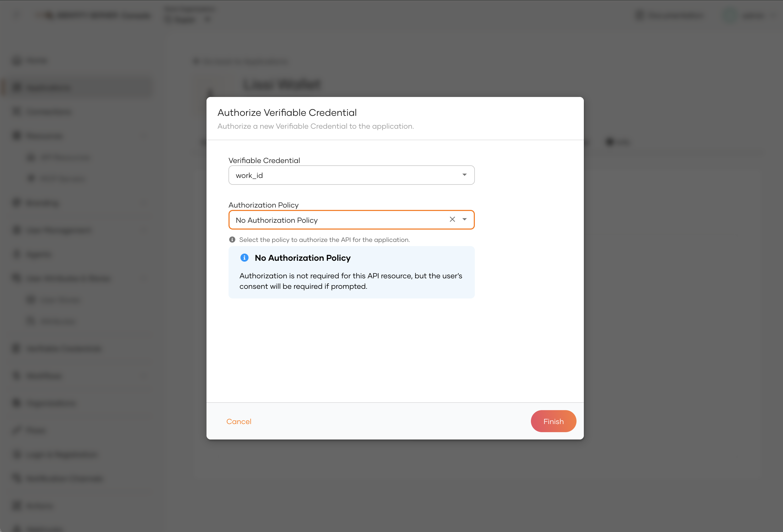Click the 'Authorize a new Verifiable Credential' subtitle
Image resolution: width=783 pixels, height=532 pixels.
[x=316, y=126]
